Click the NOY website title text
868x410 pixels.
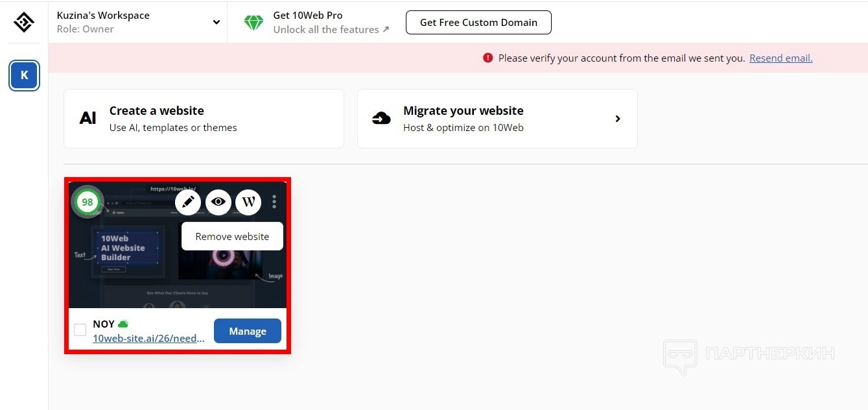click(104, 324)
